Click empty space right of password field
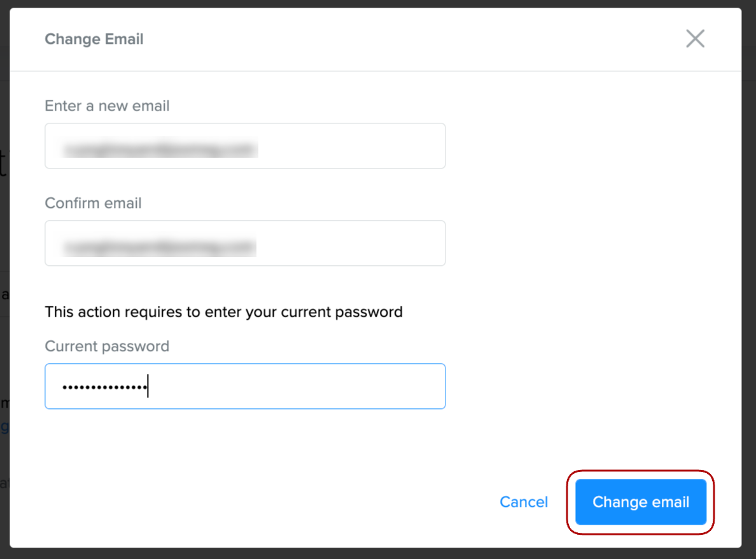The height and width of the screenshot is (559, 756). (592, 386)
